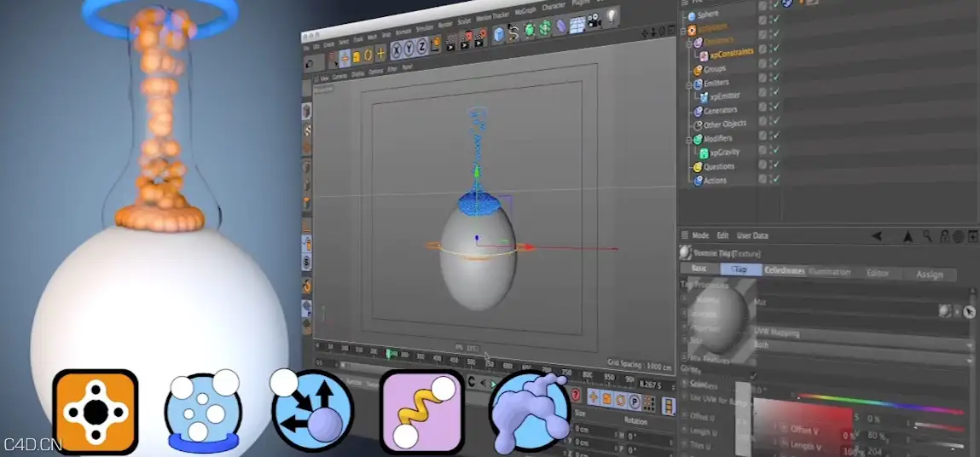
Task: Open the Render menu
Action: [x=445, y=25]
